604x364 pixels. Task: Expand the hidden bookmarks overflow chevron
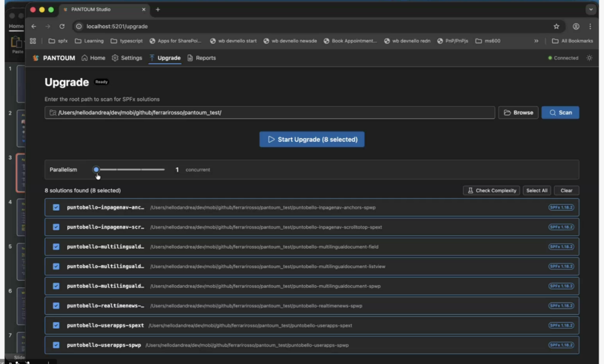(x=536, y=41)
